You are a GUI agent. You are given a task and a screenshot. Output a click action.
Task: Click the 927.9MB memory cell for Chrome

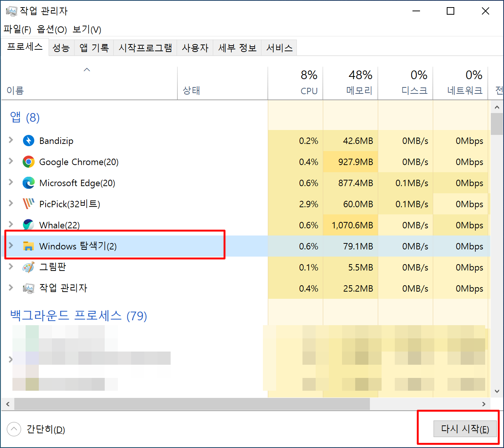click(x=350, y=162)
